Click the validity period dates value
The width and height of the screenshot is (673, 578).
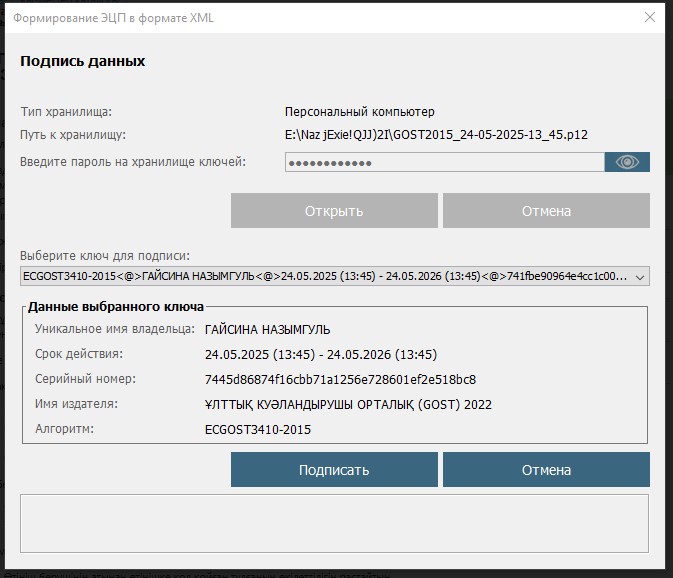(x=320, y=354)
